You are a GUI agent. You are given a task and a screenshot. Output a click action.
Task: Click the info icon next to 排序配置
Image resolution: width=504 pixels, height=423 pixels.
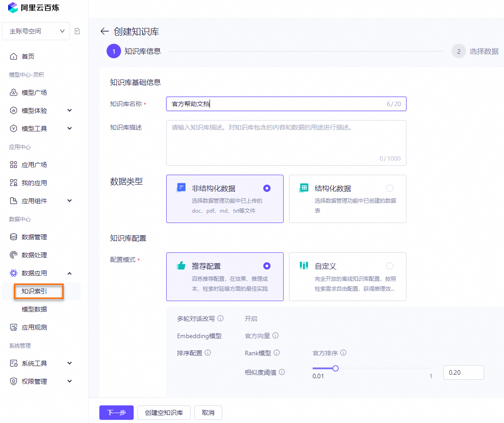(208, 353)
